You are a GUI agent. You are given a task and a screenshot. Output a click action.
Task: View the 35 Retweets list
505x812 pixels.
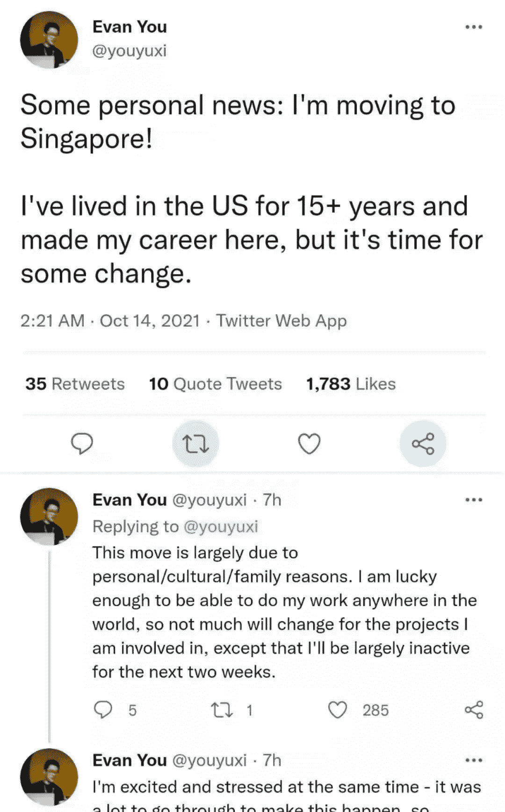tap(75, 384)
